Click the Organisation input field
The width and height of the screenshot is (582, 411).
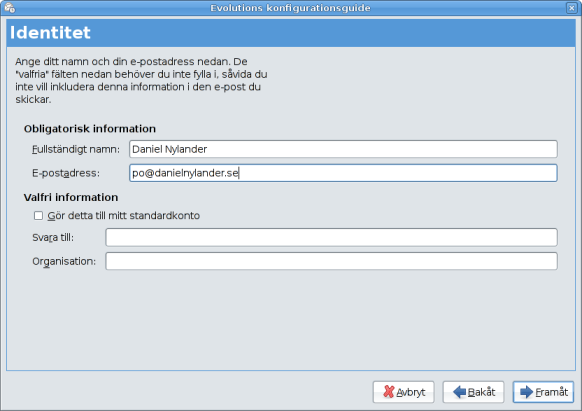[331, 261]
